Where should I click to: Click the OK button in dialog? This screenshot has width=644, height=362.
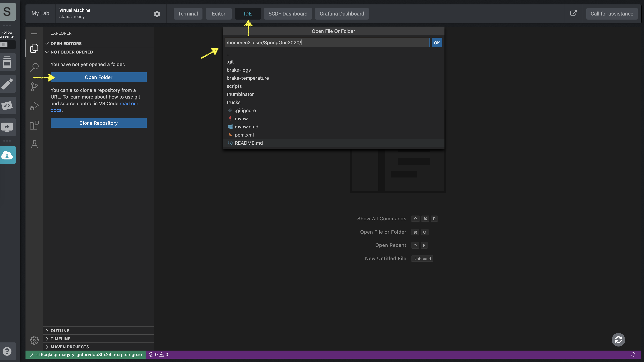coord(437,43)
